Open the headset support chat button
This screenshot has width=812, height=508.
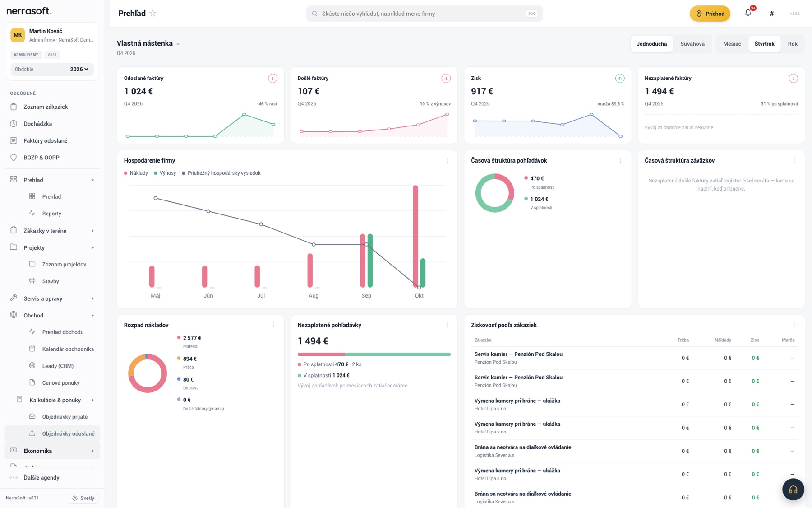click(x=793, y=489)
